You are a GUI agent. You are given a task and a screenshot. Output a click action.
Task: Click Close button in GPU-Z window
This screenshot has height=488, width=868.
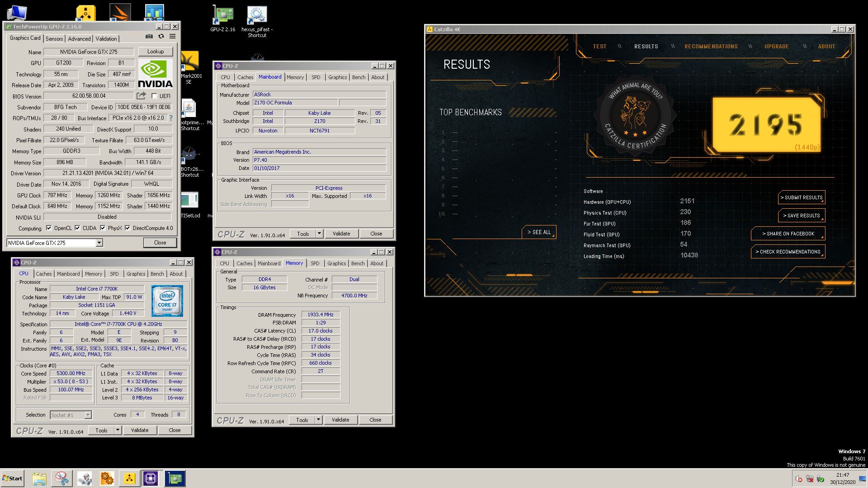tap(160, 243)
